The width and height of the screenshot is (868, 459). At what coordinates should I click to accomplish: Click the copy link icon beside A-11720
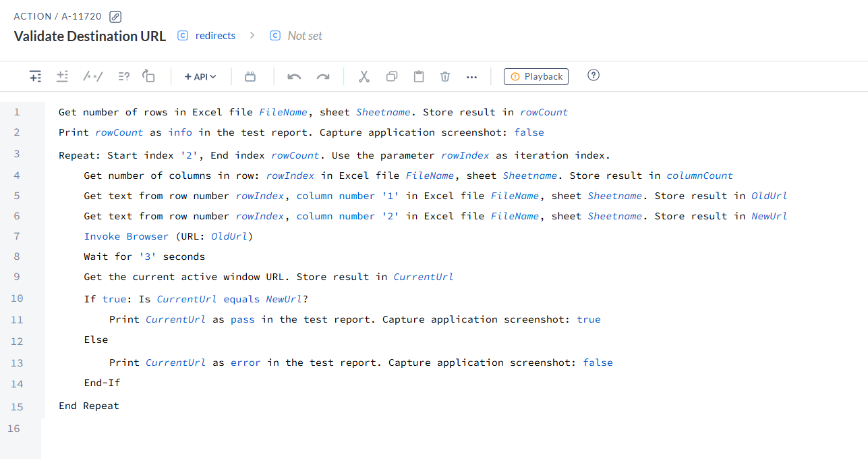pos(115,16)
